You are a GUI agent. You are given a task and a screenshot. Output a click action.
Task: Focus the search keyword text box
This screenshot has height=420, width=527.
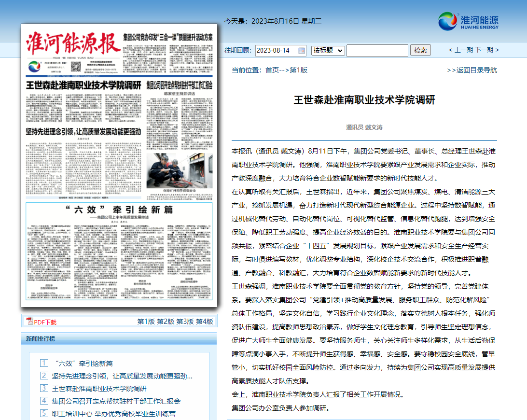(377, 50)
